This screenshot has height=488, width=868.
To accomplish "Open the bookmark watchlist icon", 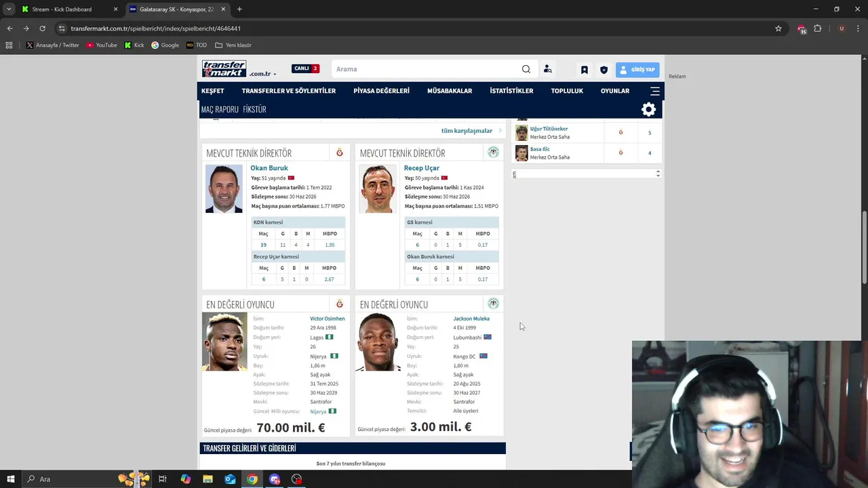I will (584, 70).
